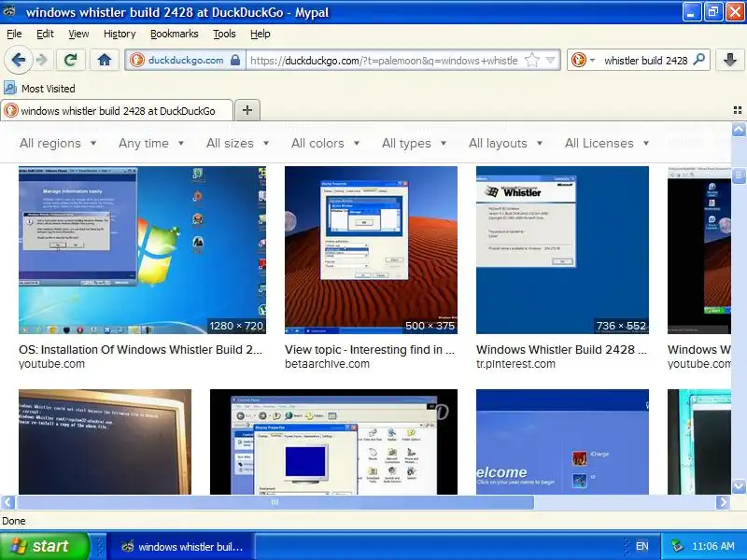Click the EN language indicator

[x=641, y=546]
